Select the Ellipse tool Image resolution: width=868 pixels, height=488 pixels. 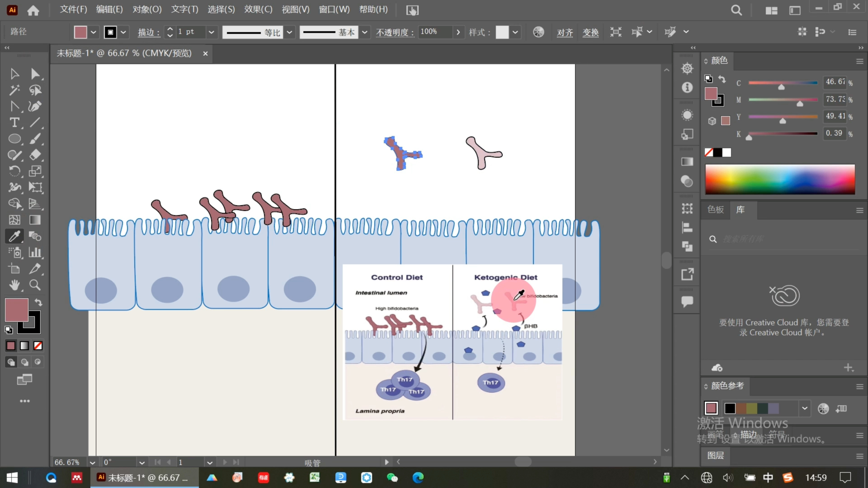14,139
